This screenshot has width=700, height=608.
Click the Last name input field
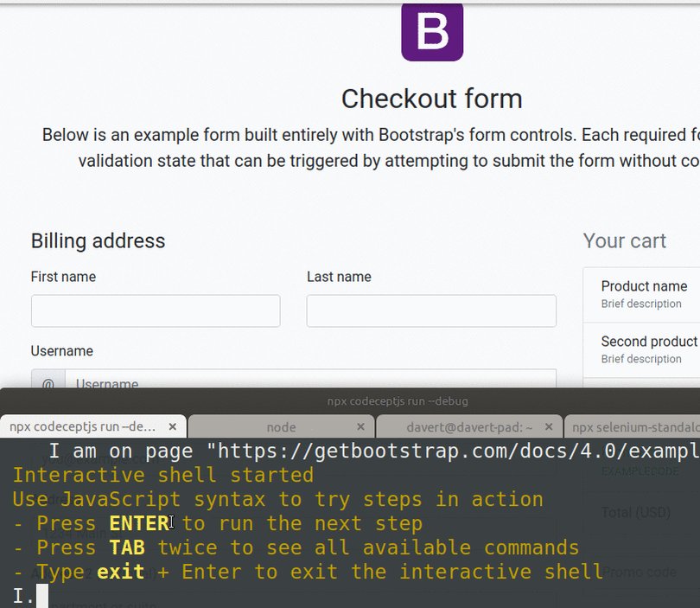pyautogui.click(x=431, y=311)
